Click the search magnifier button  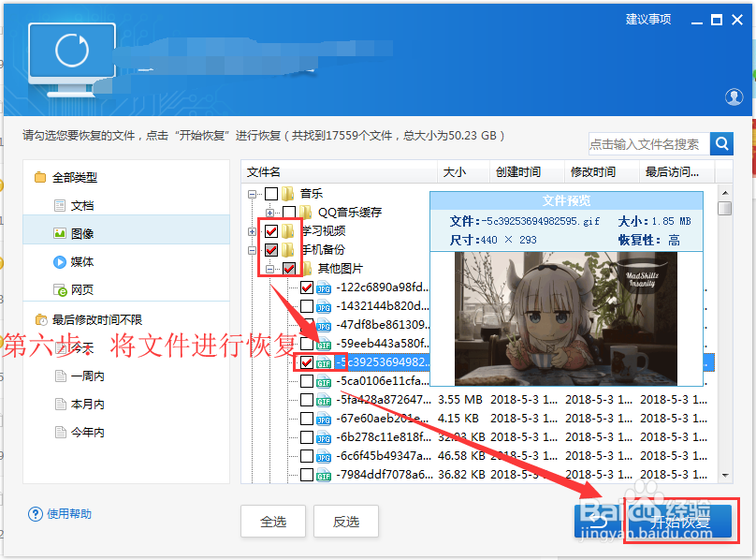pyautogui.click(x=721, y=143)
